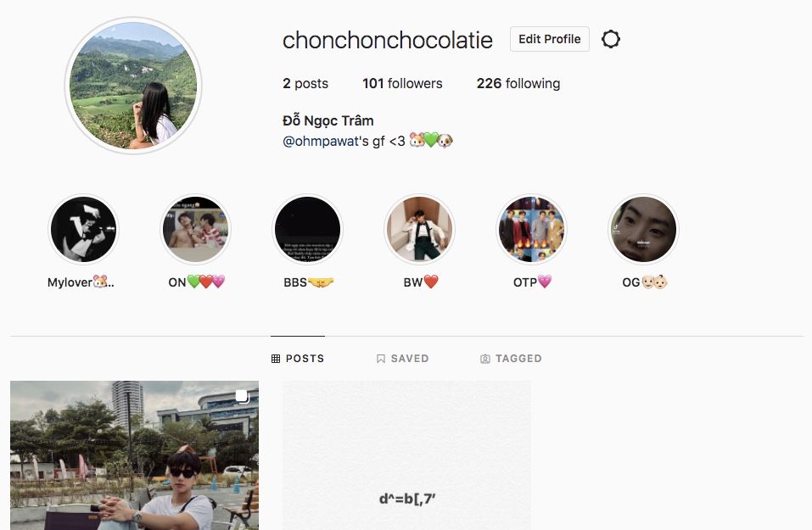Open the d^=b[,7' text post
This screenshot has width=812, height=530.
(406, 455)
